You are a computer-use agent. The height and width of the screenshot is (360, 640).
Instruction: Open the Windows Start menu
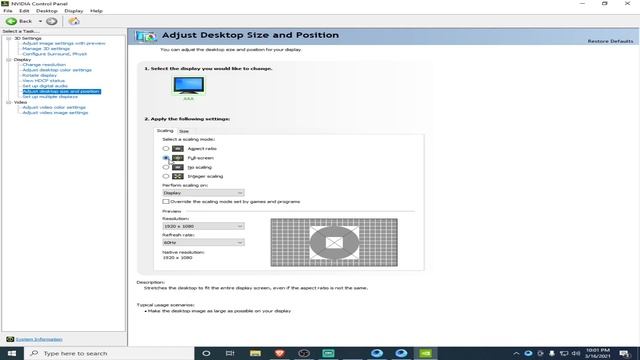pos(12,353)
